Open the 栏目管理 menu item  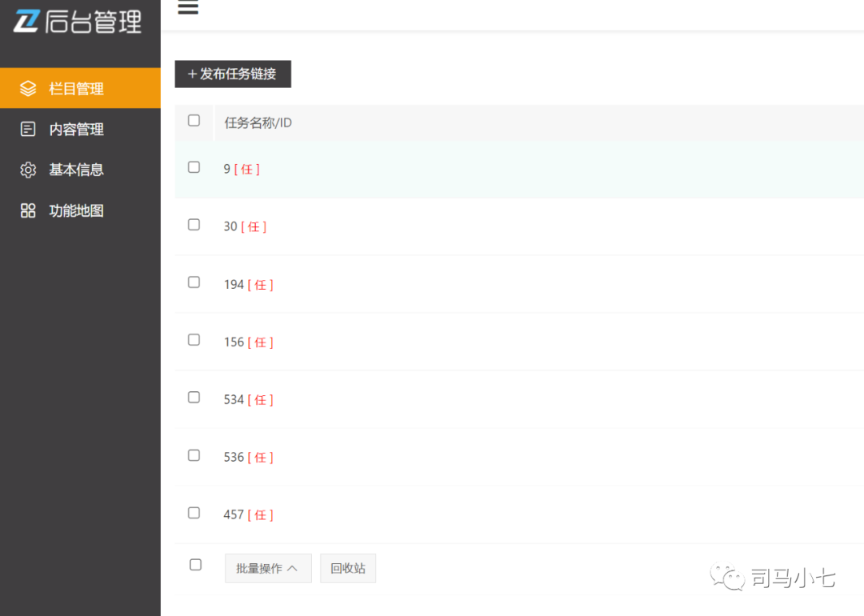coord(81,88)
